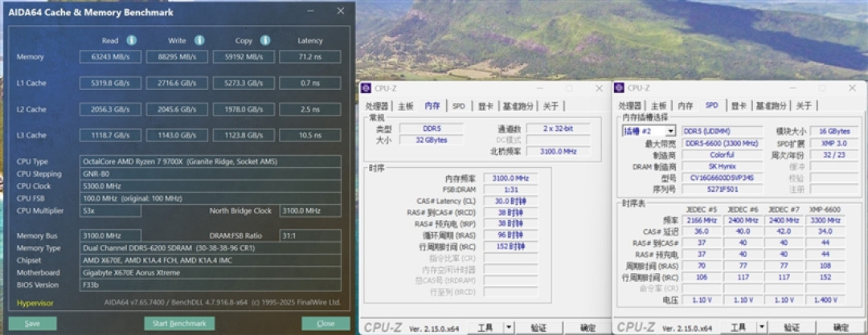Click the Close button in AIDA64

tap(325, 324)
